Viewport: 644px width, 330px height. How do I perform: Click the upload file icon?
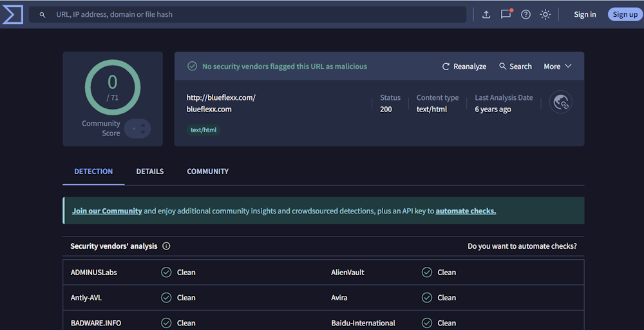(486, 14)
